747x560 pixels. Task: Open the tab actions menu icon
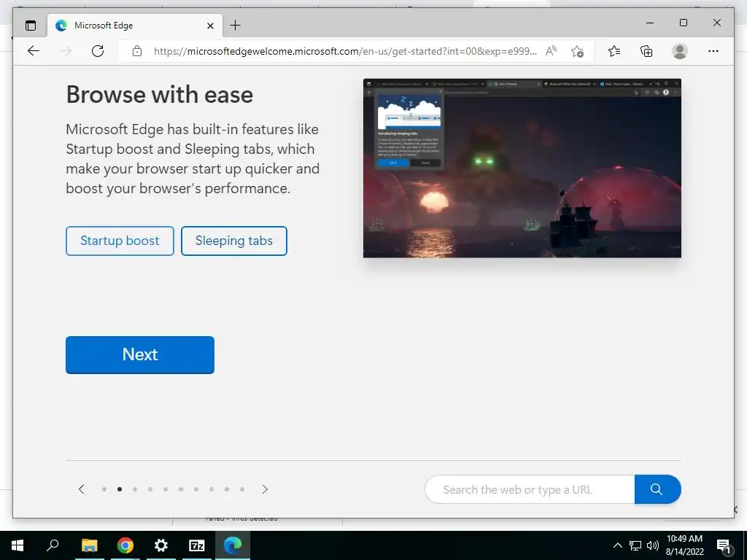pyautogui.click(x=31, y=26)
